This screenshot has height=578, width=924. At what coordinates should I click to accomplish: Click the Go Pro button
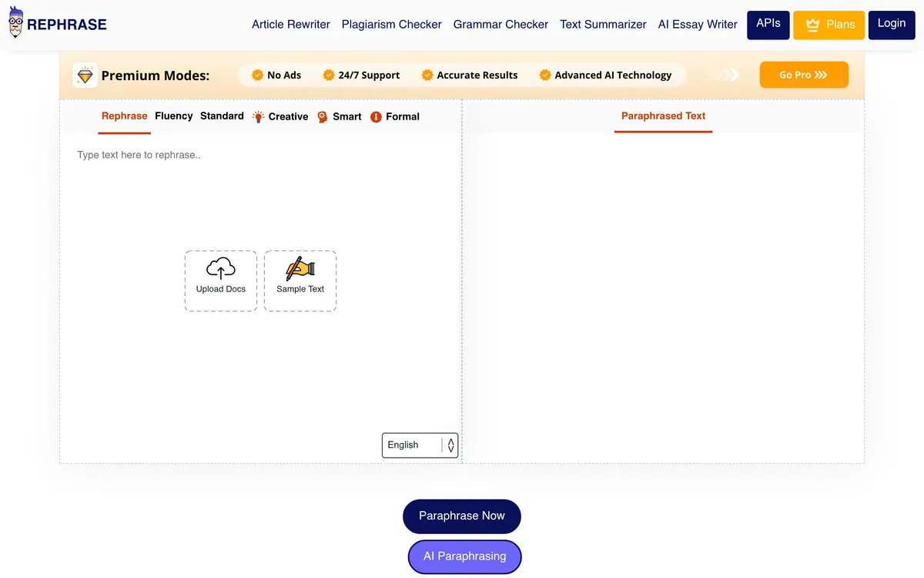point(803,75)
